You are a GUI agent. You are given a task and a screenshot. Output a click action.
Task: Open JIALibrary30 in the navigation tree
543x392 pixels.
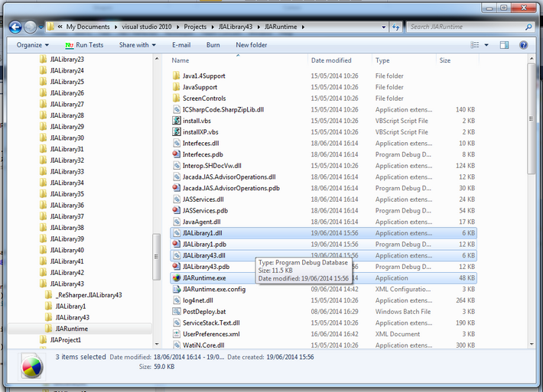pos(67,138)
